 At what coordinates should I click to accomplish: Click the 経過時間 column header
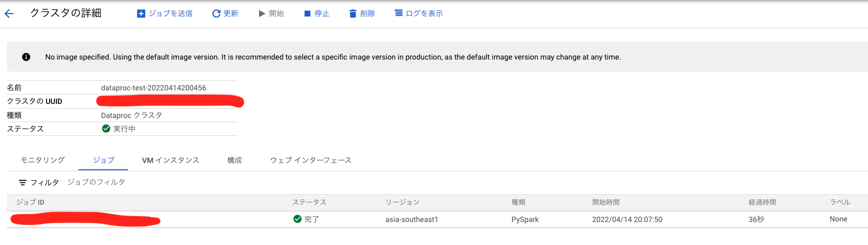762,203
